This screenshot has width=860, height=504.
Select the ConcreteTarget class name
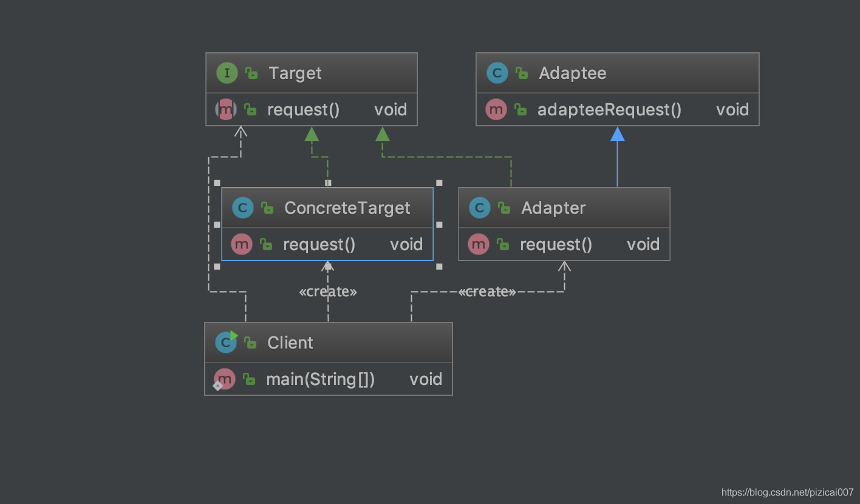click(347, 208)
